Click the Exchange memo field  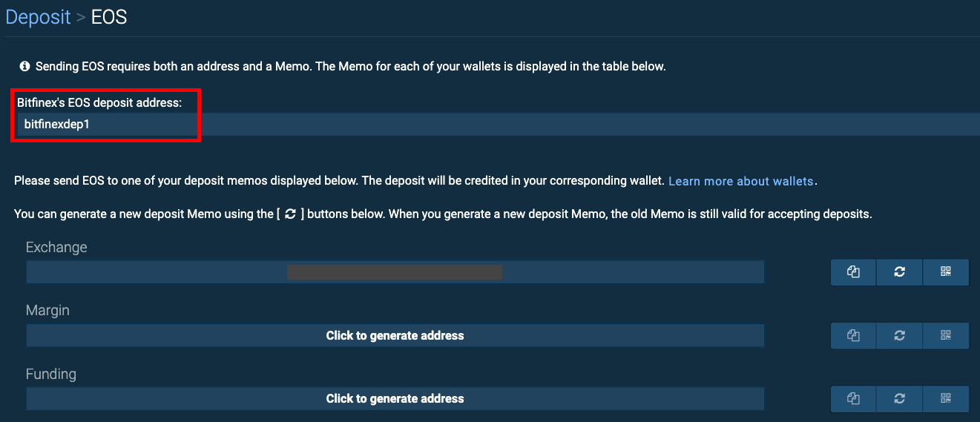click(x=395, y=272)
